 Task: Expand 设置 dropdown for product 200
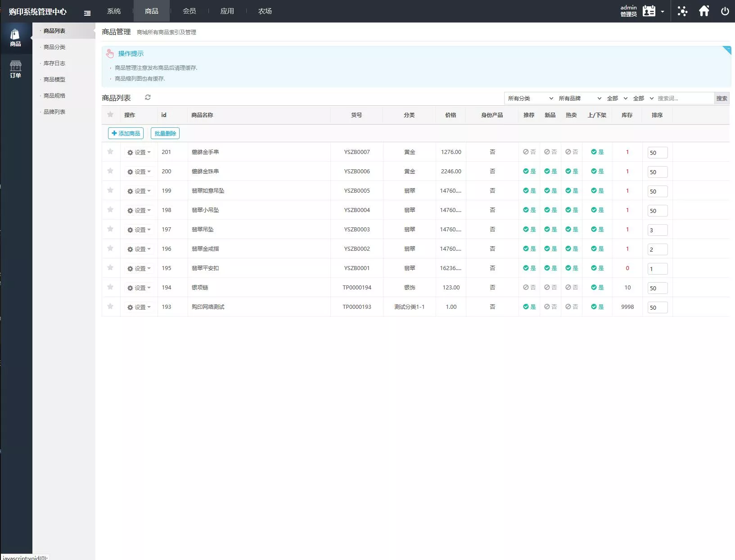(x=139, y=172)
